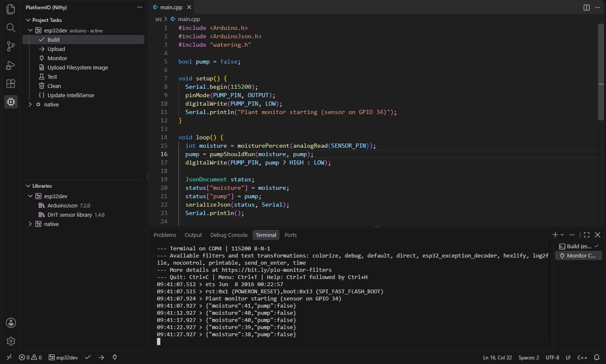Close the main.cpp editor tab
Screen dimensions: 606x364
point(189,7)
